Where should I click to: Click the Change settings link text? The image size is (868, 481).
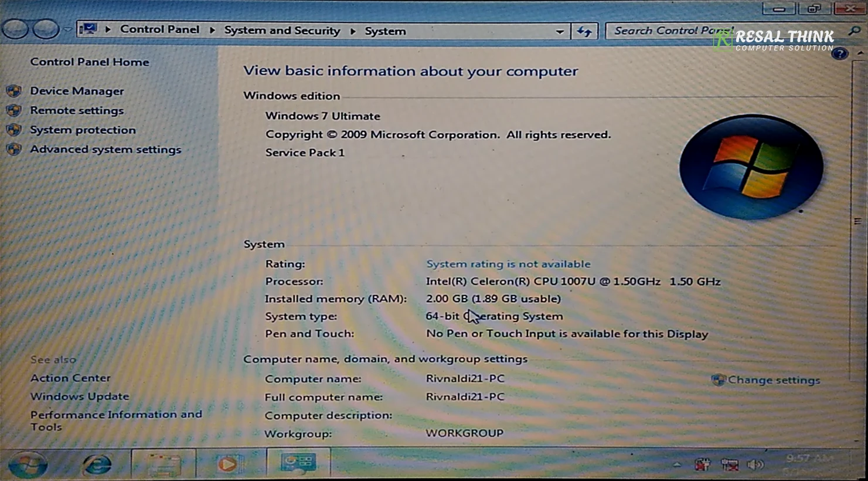point(774,380)
